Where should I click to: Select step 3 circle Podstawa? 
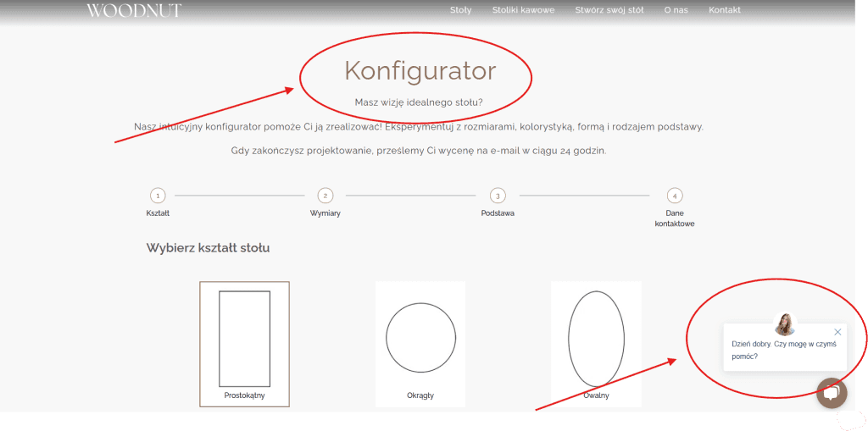(x=498, y=196)
